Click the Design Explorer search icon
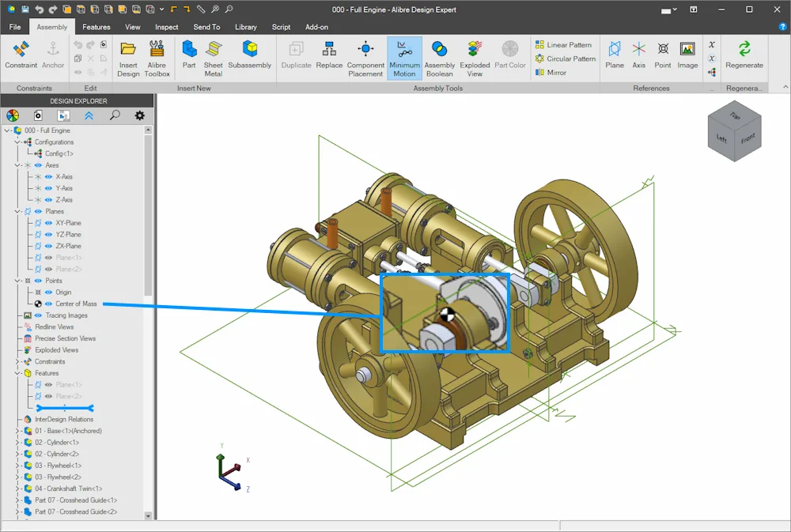The image size is (791, 532). [x=115, y=115]
